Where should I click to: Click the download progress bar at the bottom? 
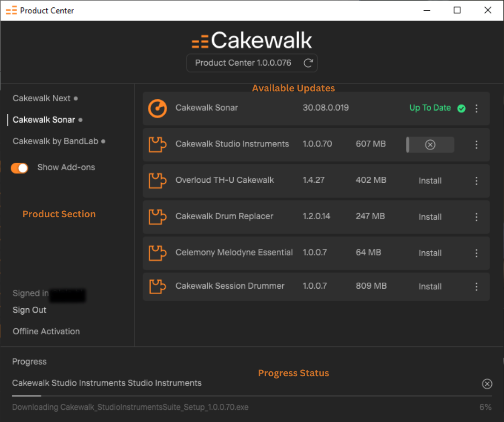(x=252, y=396)
